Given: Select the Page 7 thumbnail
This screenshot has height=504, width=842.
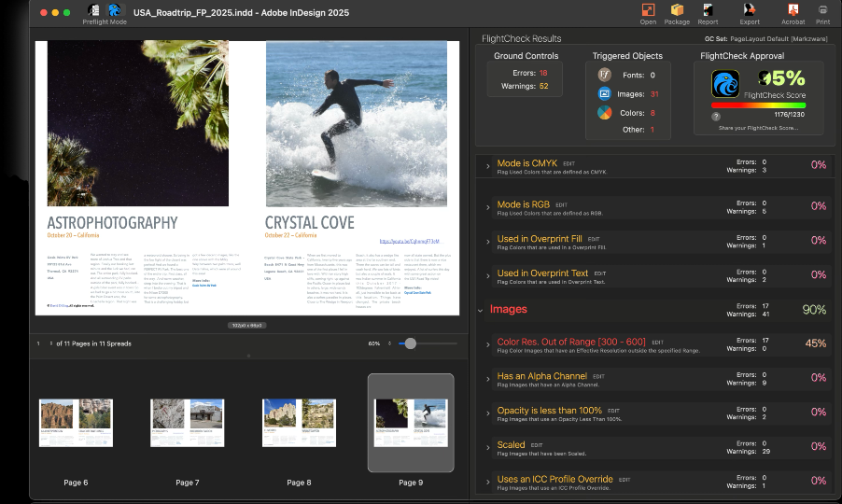Looking at the screenshot, I should [x=188, y=423].
